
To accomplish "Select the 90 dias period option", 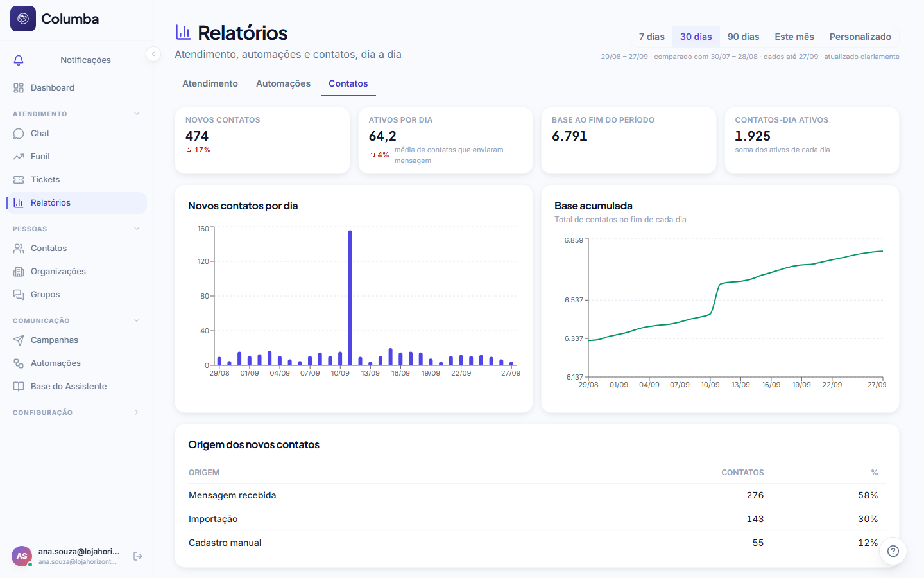I will (x=743, y=37).
